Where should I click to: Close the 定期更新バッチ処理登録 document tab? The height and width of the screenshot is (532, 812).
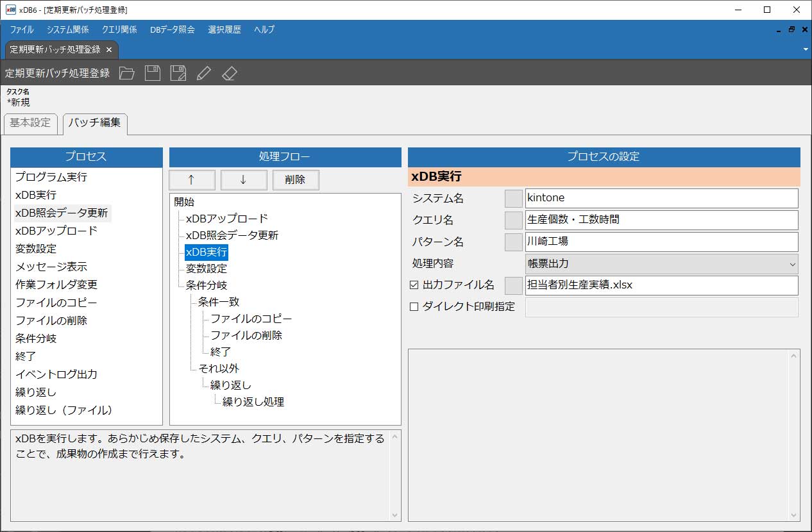[x=109, y=49]
